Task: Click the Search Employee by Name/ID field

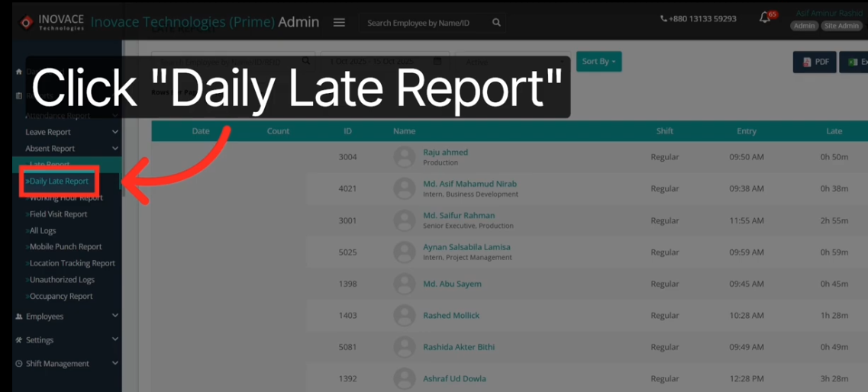Action: tap(432, 23)
